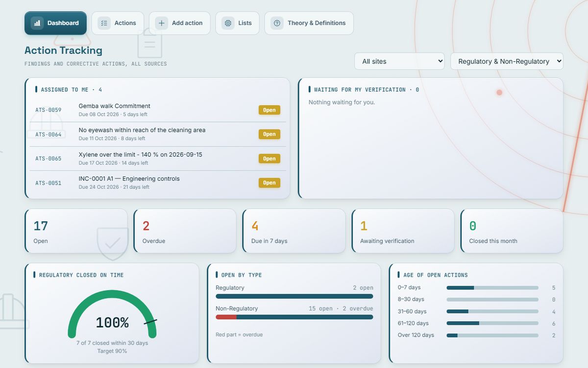Click the eyewash cleaning area action title
This screenshot has width=588, height=368.
coord(142,130)
